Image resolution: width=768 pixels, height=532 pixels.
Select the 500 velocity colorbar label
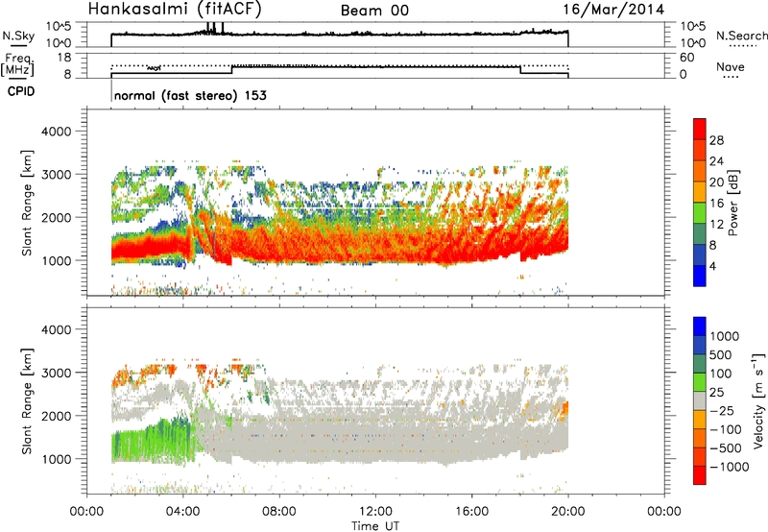click(721, 355)
